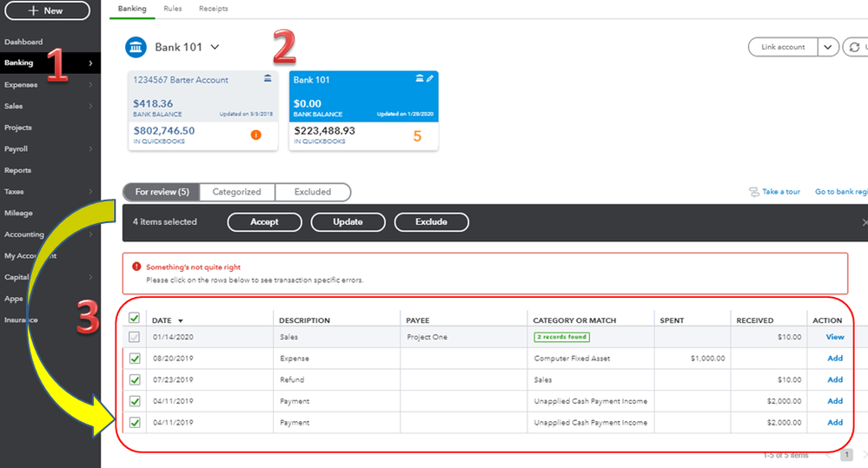The image size is (868, 468).
Task: Open the Link account dropdown arrow
Action: tap(827, 47)
